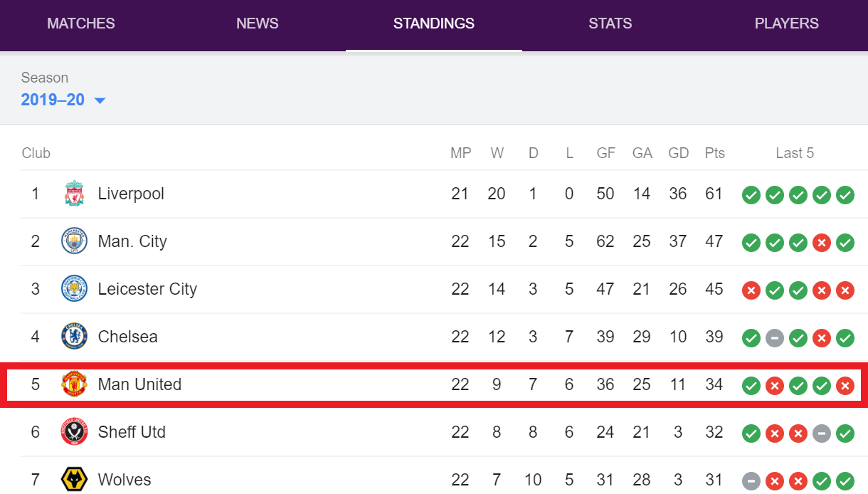Open the Liverpool team name link
This screenshot has width=868, height=494.
coord(131,194)
